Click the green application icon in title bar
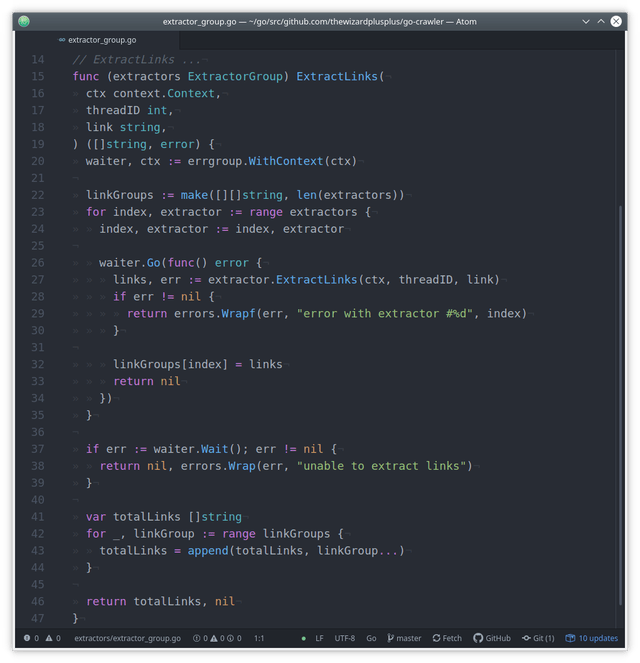 pyautogui.click(x=24, y=21)
